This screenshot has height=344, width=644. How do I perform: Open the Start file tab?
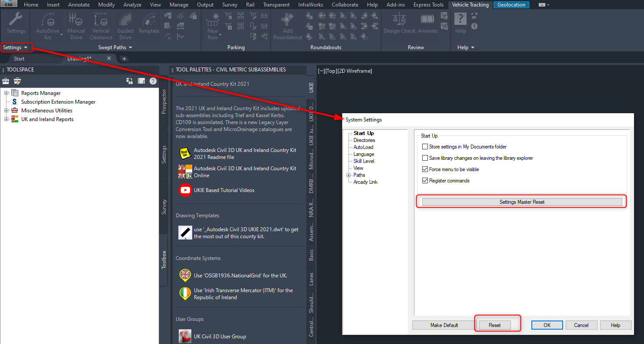[x=19, y=59]
